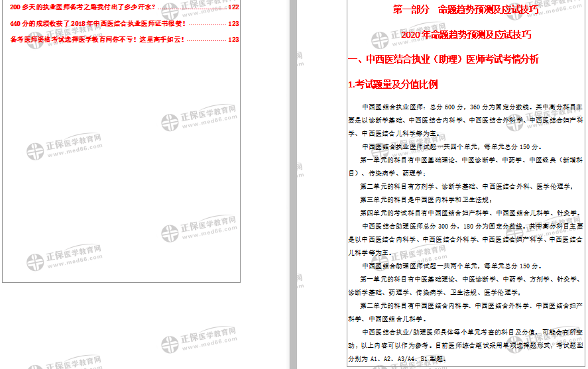
Task: Click heading "第一部分 命题趋势预测及应试技巧"
Action: tap(465, 10)
